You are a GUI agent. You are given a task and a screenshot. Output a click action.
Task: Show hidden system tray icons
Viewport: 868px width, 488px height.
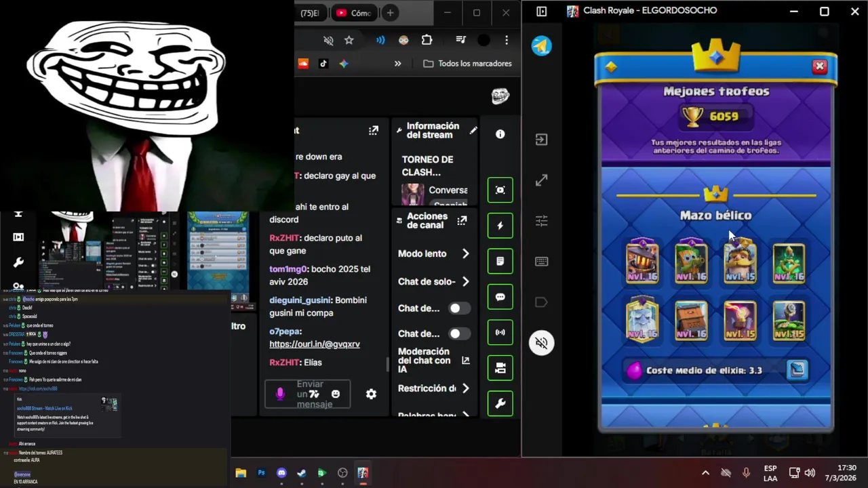705,473
